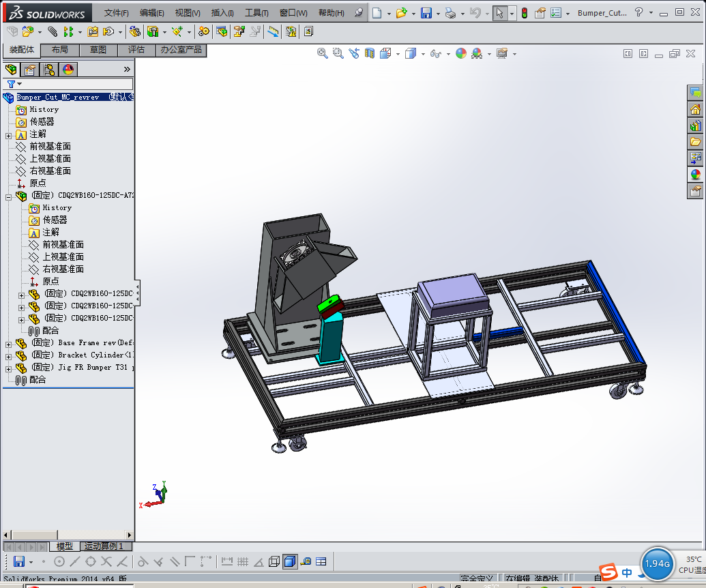Screen dimensions: 706x588
Task: Click the Bill of Materials icon
Action: [x=222, y=31]
